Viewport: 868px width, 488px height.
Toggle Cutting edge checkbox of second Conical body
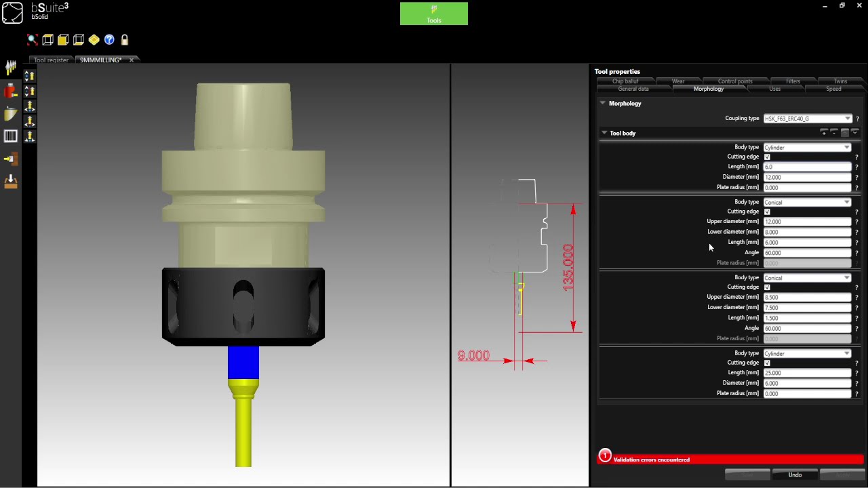767,287
